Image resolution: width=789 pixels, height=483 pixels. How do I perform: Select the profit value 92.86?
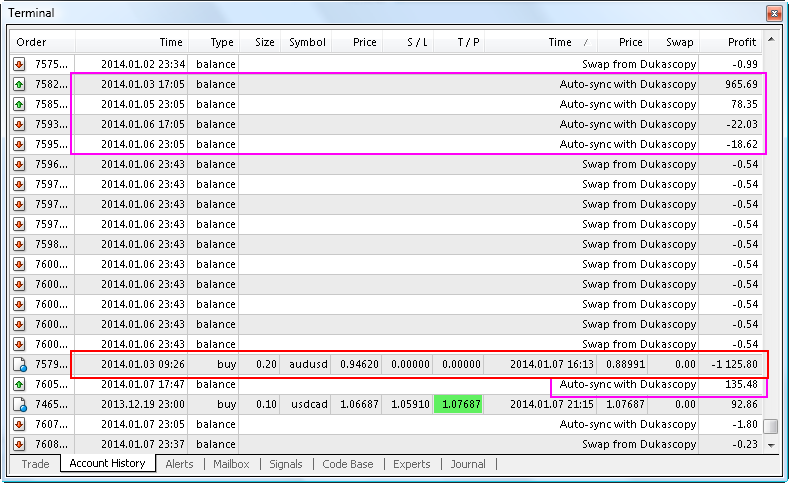pyautogui.click(x=744, y=405)
